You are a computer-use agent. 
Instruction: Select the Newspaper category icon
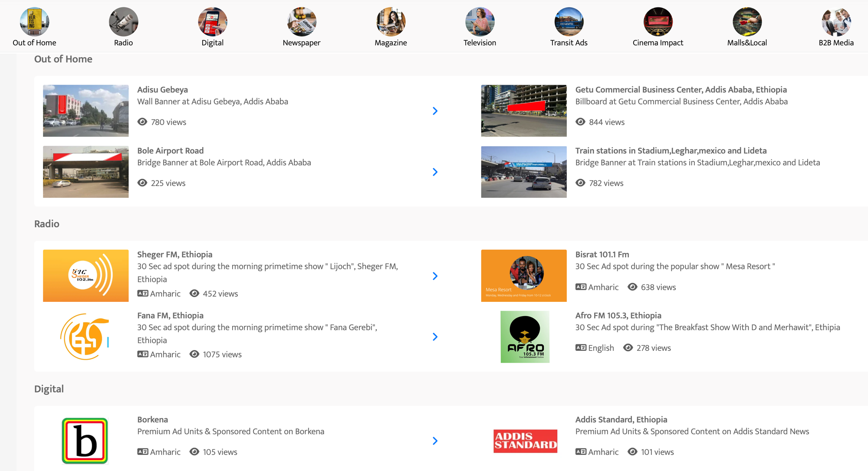point(302,22)
